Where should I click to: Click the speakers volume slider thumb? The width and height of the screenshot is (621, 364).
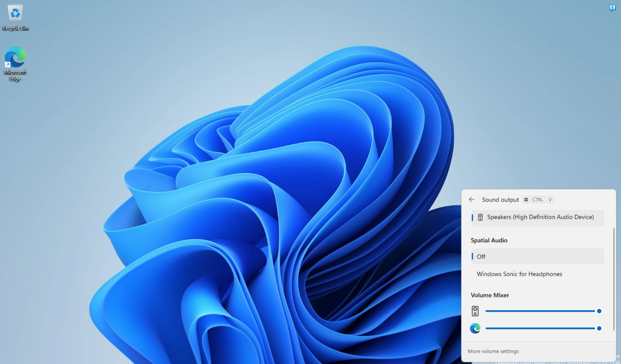[599, 311]
